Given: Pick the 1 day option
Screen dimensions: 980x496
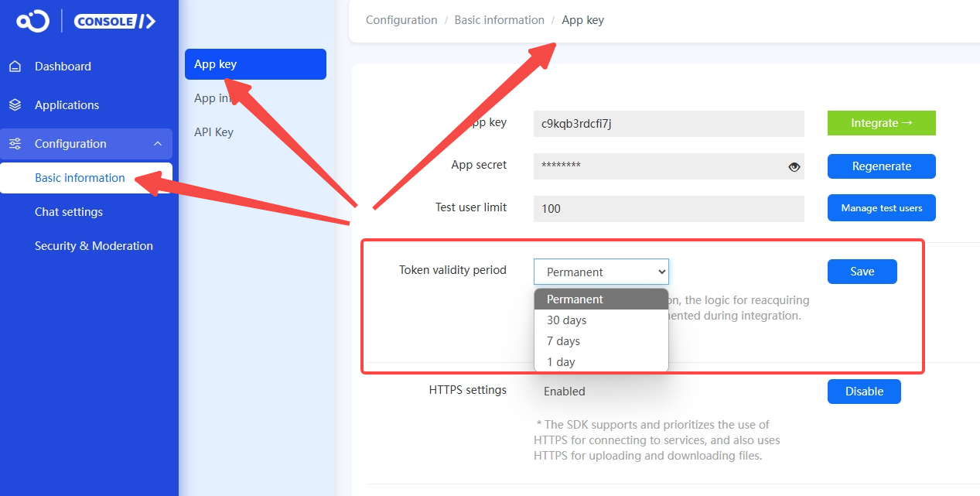Looking at the screenshot, I should point(601,362).
